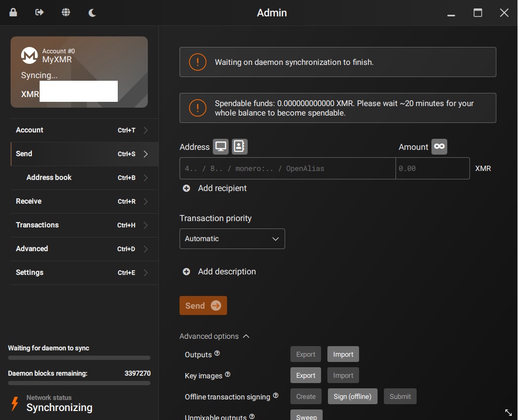Export key images
518x420 pixels.
point(305,375)
